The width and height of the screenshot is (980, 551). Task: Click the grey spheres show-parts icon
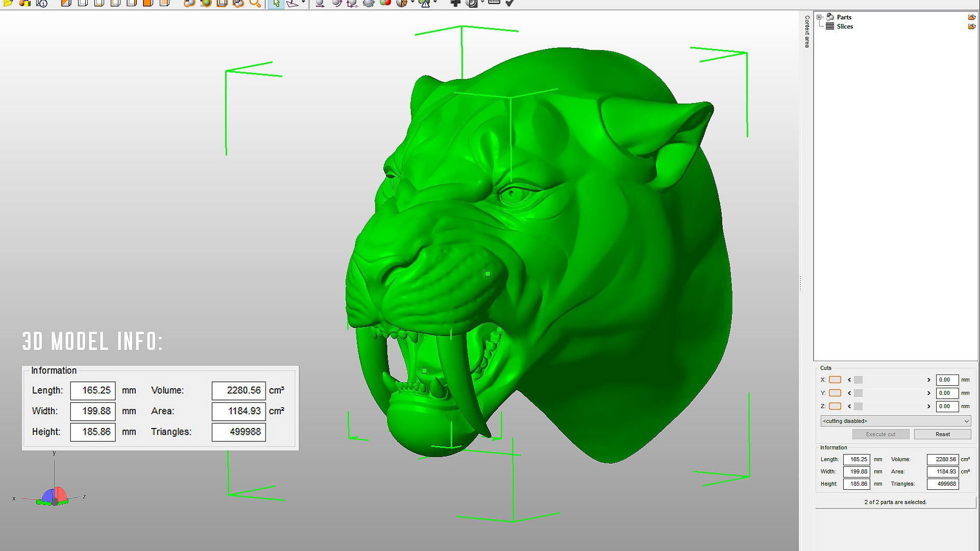pyautogui.click(x=189, y=3)
